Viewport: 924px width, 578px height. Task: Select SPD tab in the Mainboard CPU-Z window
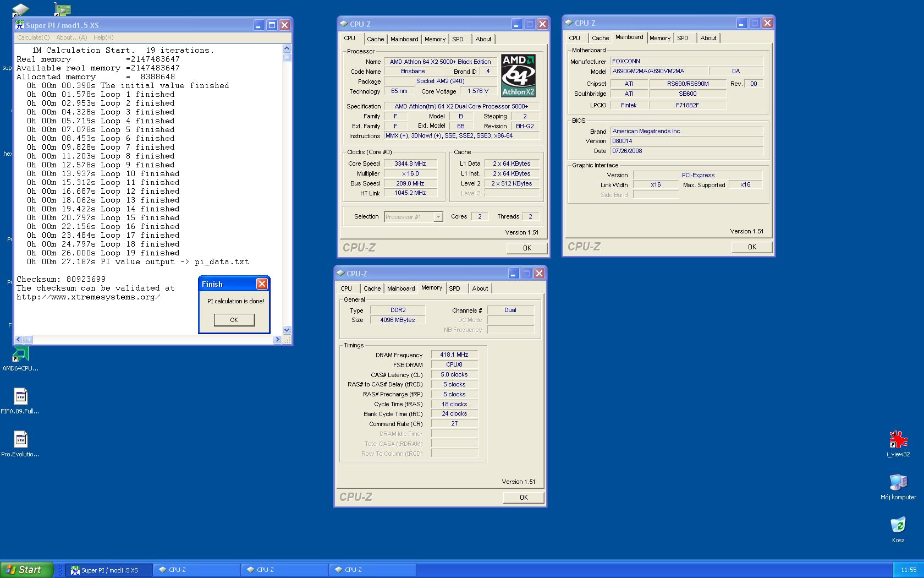tap(683, 38)
